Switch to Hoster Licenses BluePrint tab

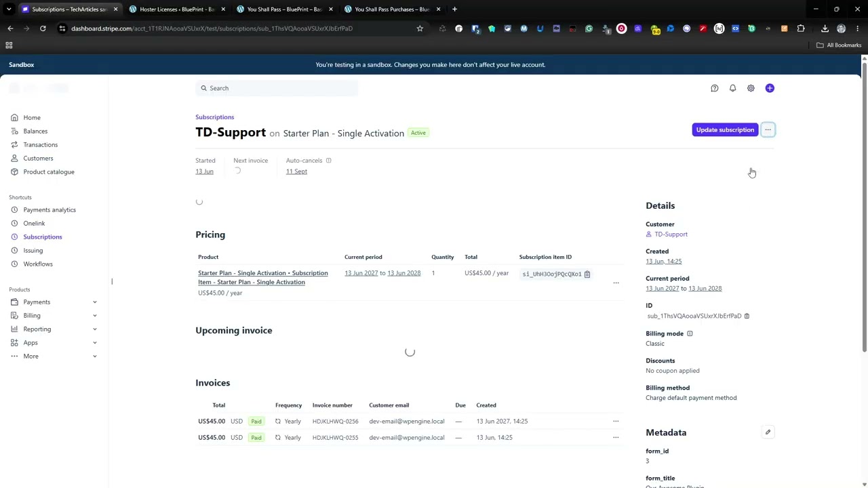pos(176,9)
